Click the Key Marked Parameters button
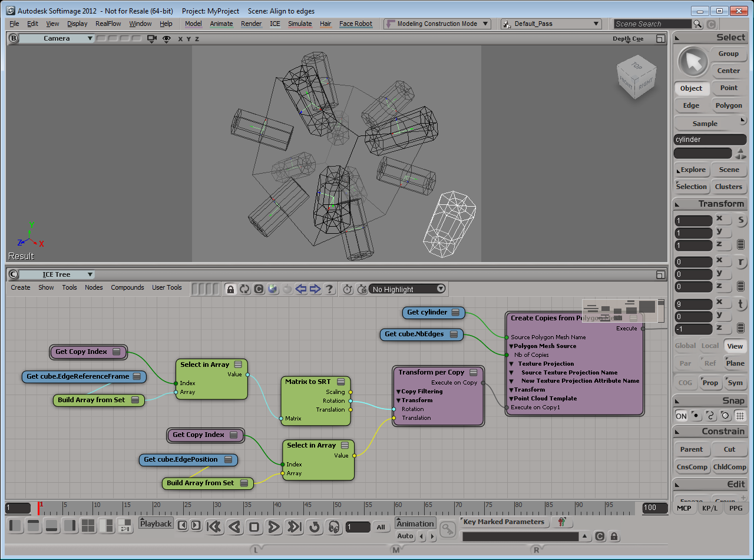This screenshot has width=754, height=560. pos(504,522)
